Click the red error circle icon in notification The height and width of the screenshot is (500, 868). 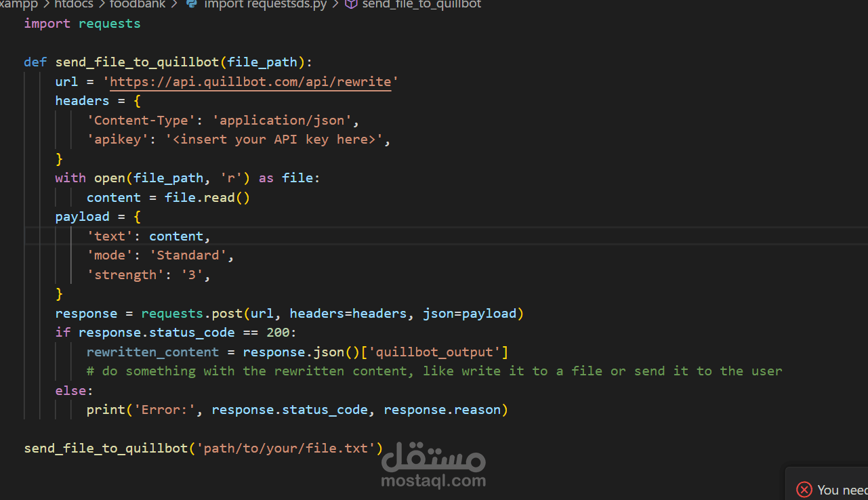804,489
